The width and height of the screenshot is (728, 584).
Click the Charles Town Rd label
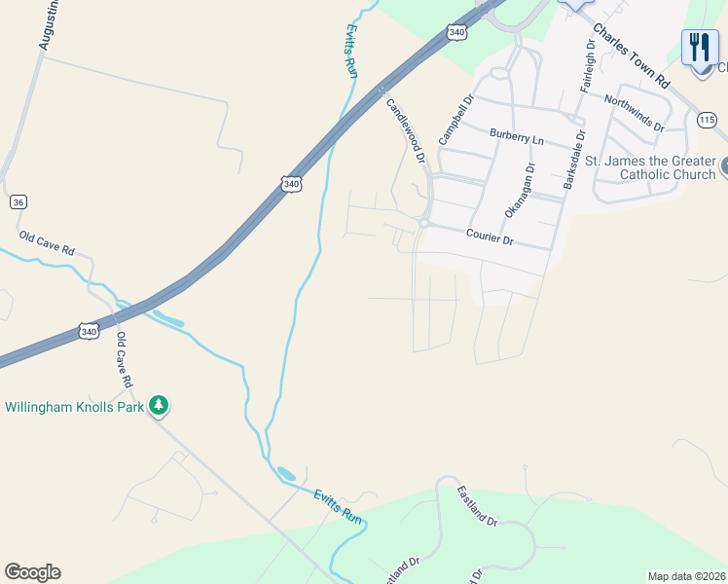click(x=631, y=55)
